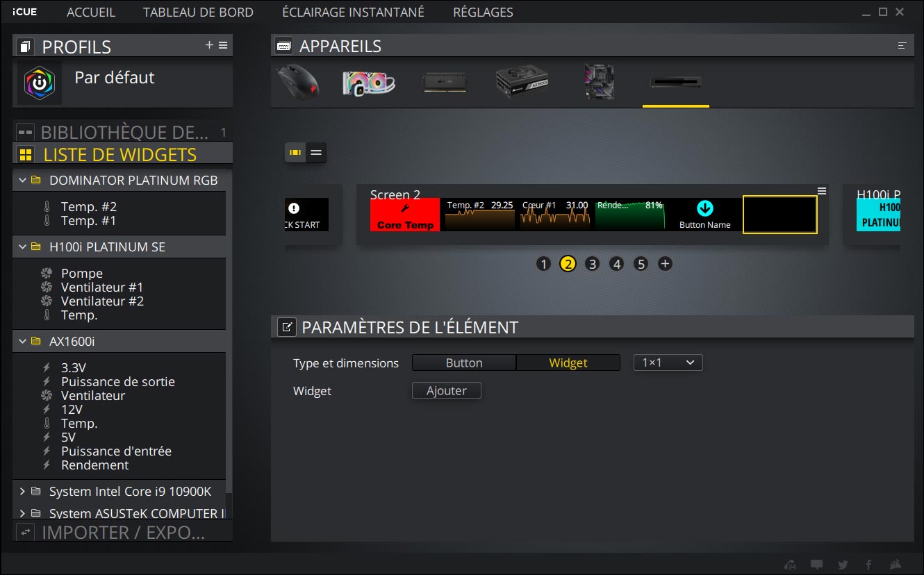
Task: Expand the Importer / Expo... panel
Action: tap(122, 533)
